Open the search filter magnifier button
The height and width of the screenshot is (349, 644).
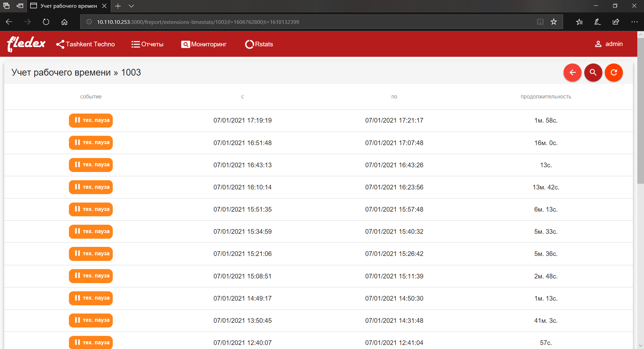[x=593, y=73]
